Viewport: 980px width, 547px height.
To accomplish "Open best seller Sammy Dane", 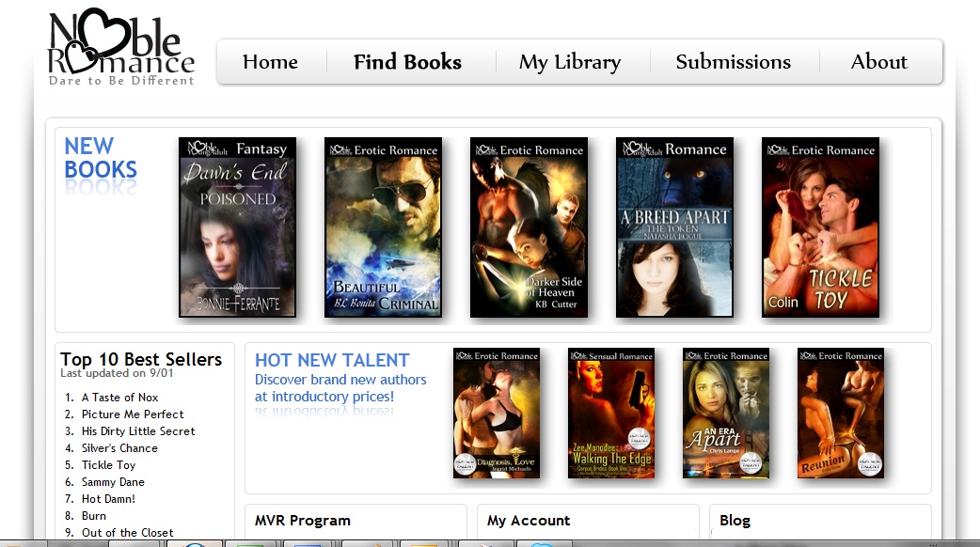I will tap(113, 482).
